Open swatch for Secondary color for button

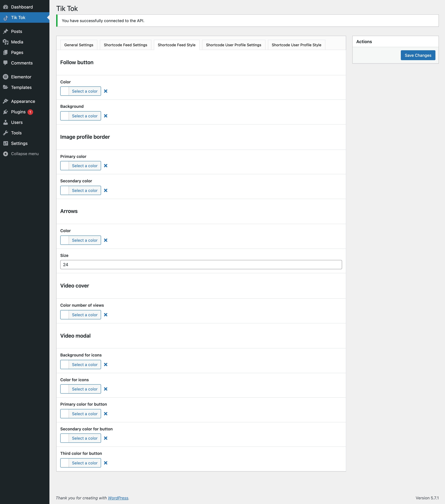click(65, 438)
